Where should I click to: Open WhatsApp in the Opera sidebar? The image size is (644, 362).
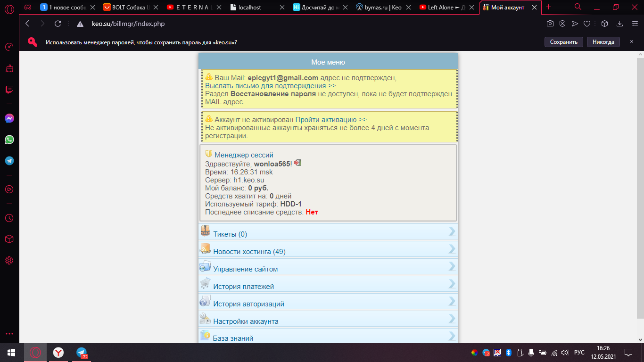pos(9,140)
